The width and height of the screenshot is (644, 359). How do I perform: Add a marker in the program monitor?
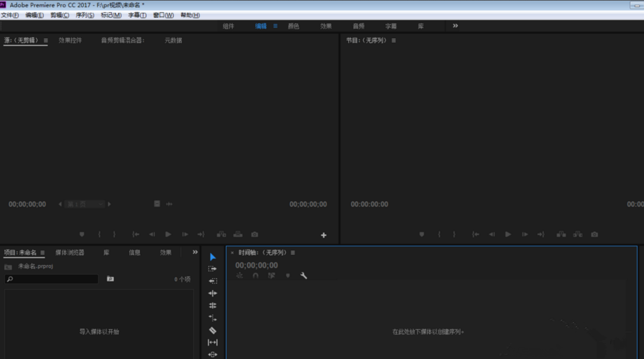pyautogui.click(x=421, y=234)
